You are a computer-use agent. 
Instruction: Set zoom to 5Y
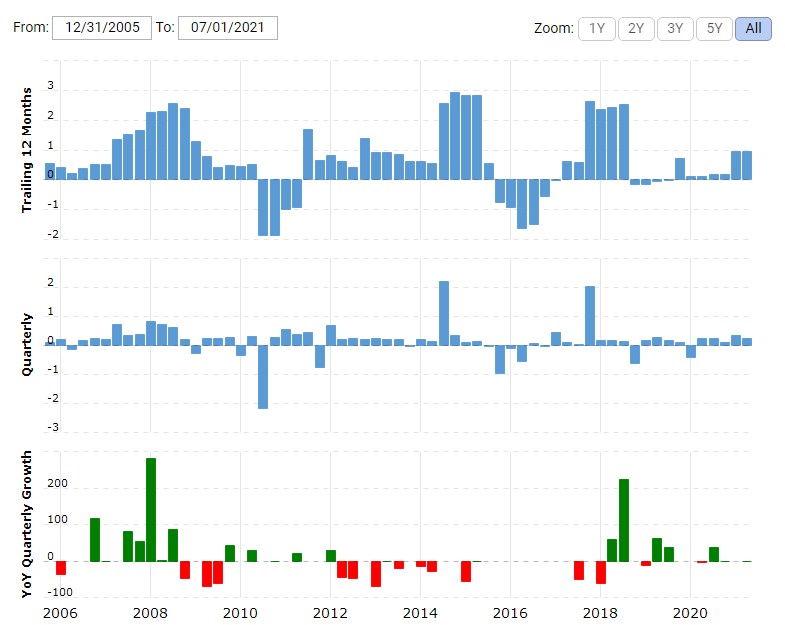[x=714, y=29]
